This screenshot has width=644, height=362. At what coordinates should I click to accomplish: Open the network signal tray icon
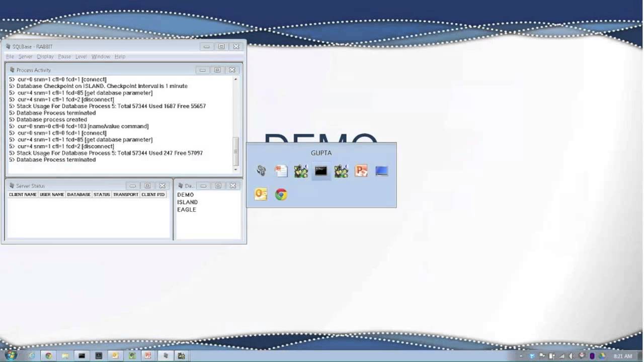(x=562, y=356)
